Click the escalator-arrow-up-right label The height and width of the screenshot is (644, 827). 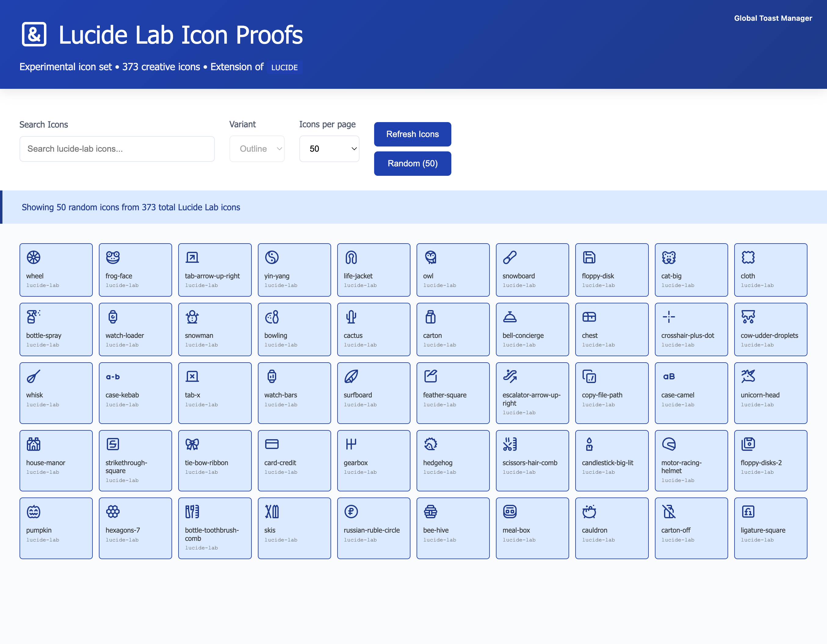pos(531,399)
